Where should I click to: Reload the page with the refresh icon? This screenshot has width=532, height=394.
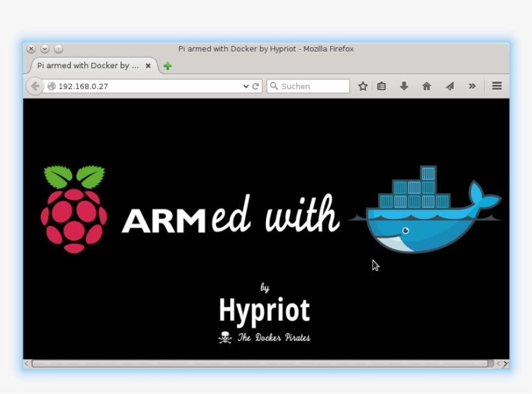point(256,86)
